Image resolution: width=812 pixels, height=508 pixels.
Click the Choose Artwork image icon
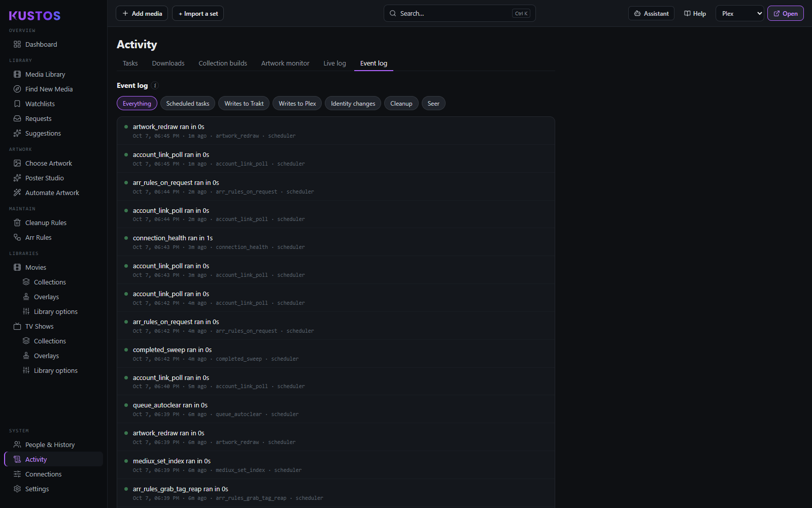click(x=17, y=163)
